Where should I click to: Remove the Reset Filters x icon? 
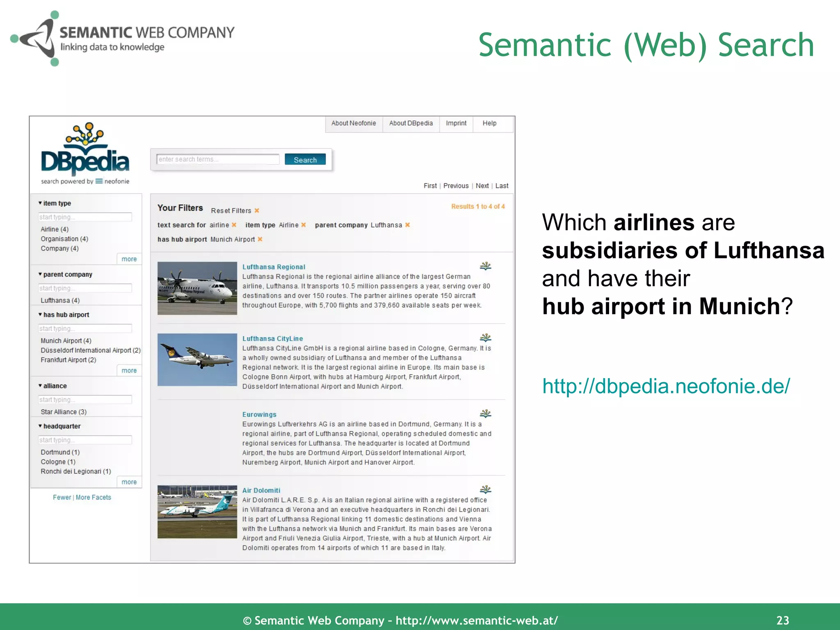(257, 210)
